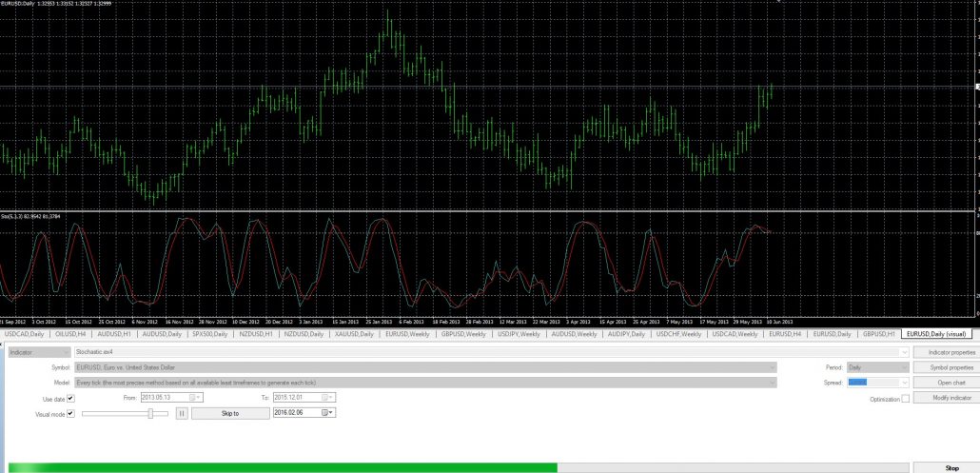Toggle the Visual mode checkbox
This screenshot has height=473, width=980.
click(x=70, y=414)
